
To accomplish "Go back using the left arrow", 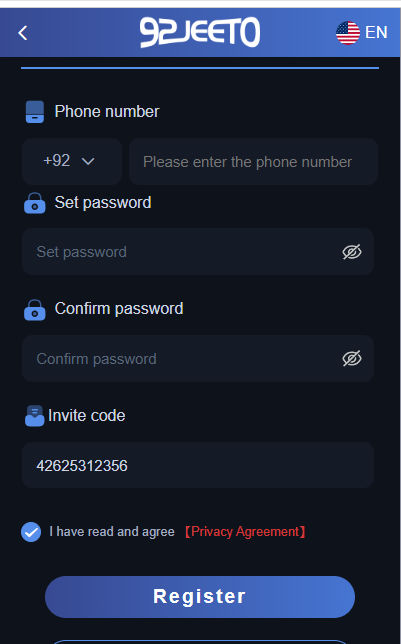I will pyautogui.click(x=23, y=33).
